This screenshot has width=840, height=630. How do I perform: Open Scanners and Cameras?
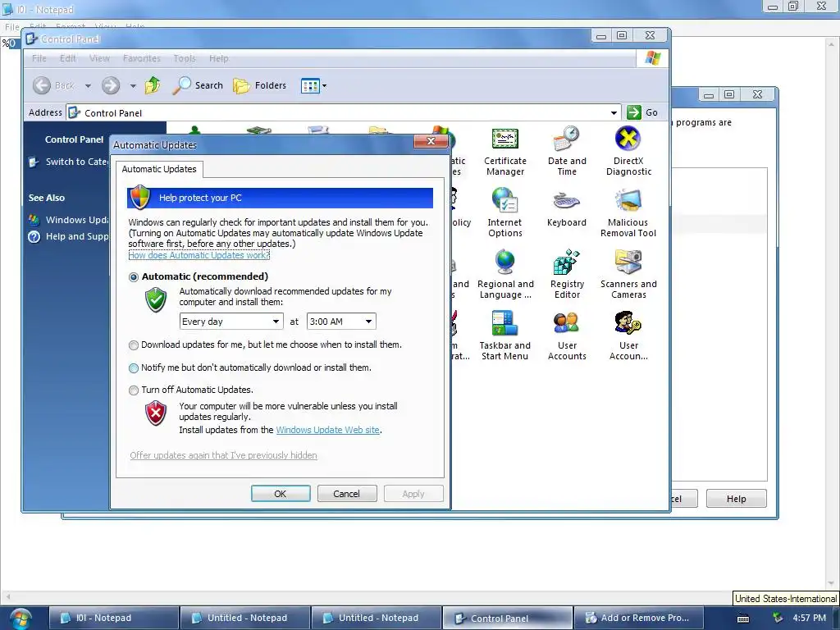[x=628, y=274]
